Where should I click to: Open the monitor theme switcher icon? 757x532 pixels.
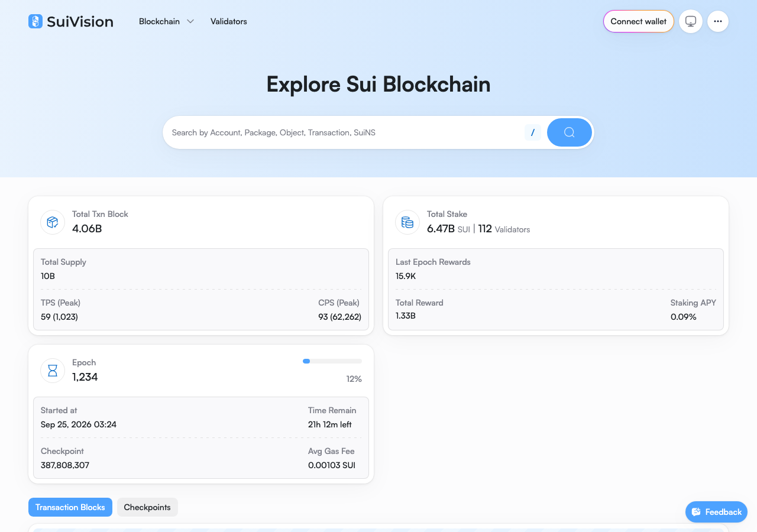tap(691, 21)
